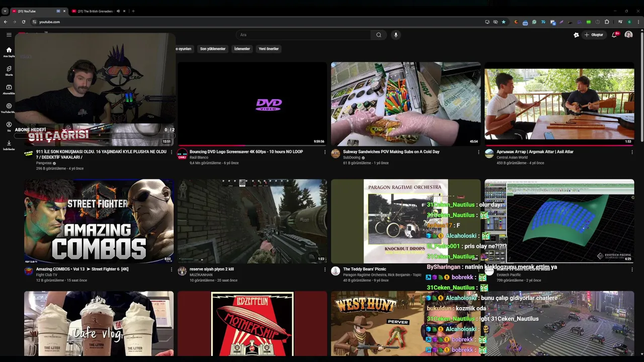This screenshot has width=644, height=362.
Task: Close The British Grenadiers tab
Action: pyautogui.click(x=124, y=11)
